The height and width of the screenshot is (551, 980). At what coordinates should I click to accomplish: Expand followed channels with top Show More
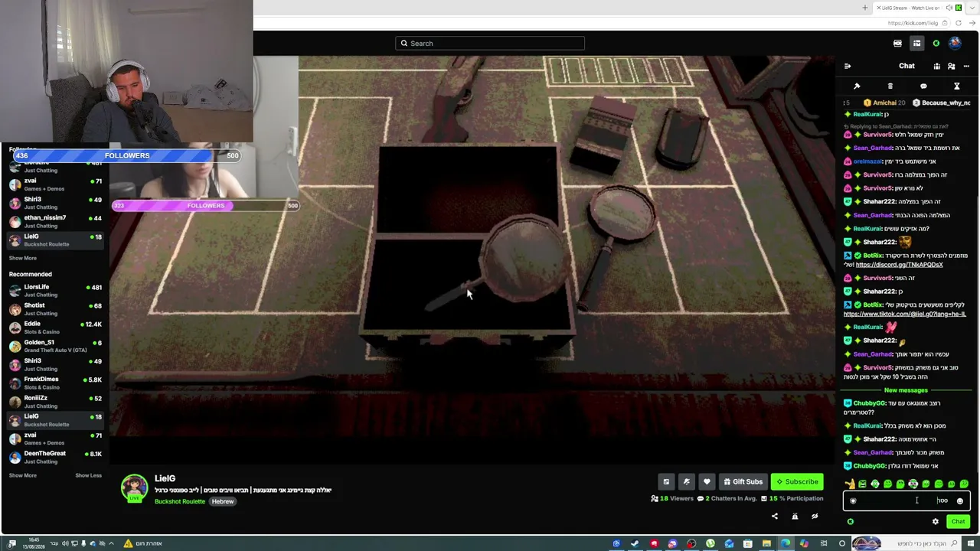pyautogui.click(x=22, y=259)
